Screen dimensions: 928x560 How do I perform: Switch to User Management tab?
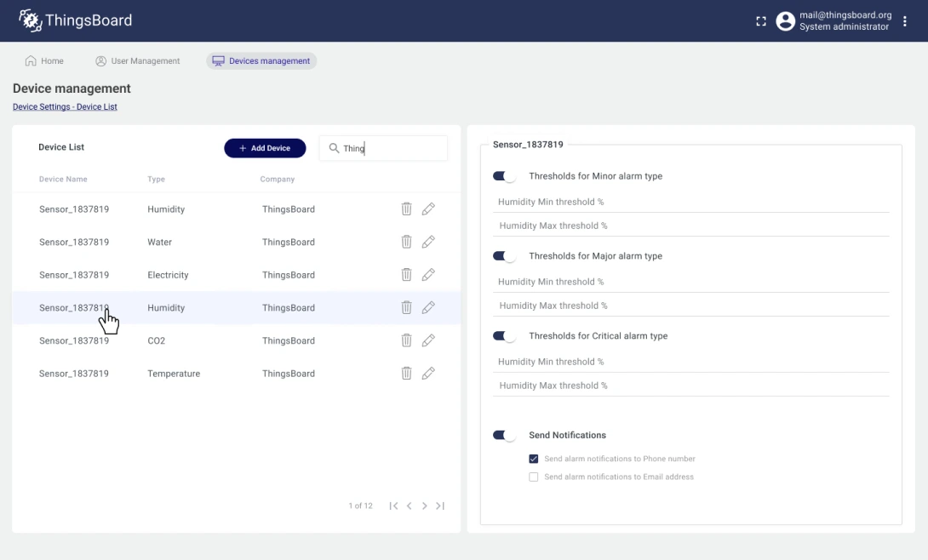138,61
